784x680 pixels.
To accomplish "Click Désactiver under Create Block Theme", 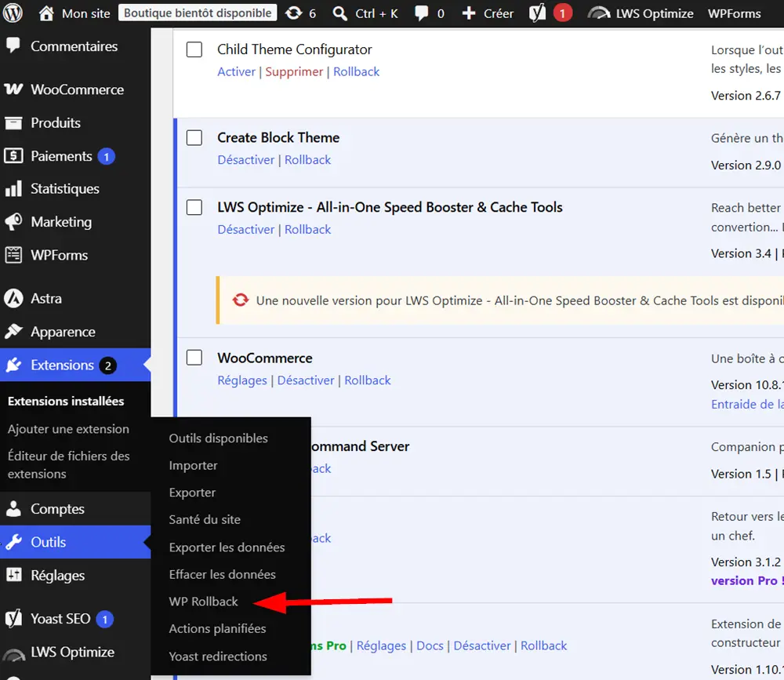I will pos(246,160).
